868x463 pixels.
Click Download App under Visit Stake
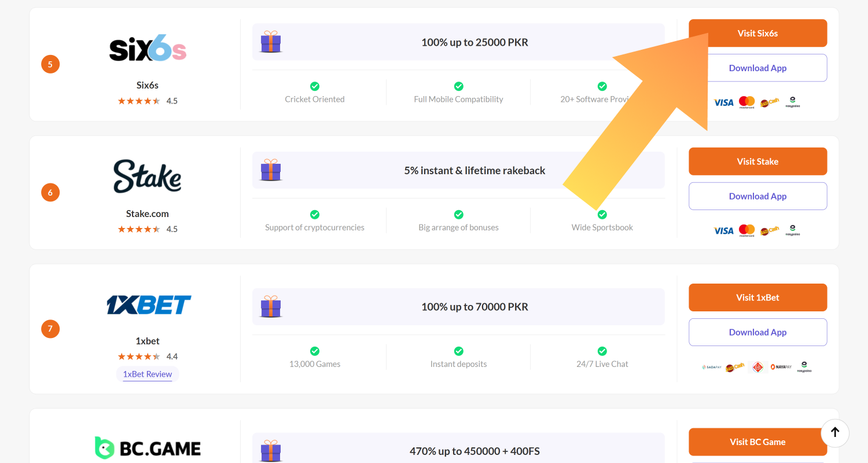[x=757, y=196]
